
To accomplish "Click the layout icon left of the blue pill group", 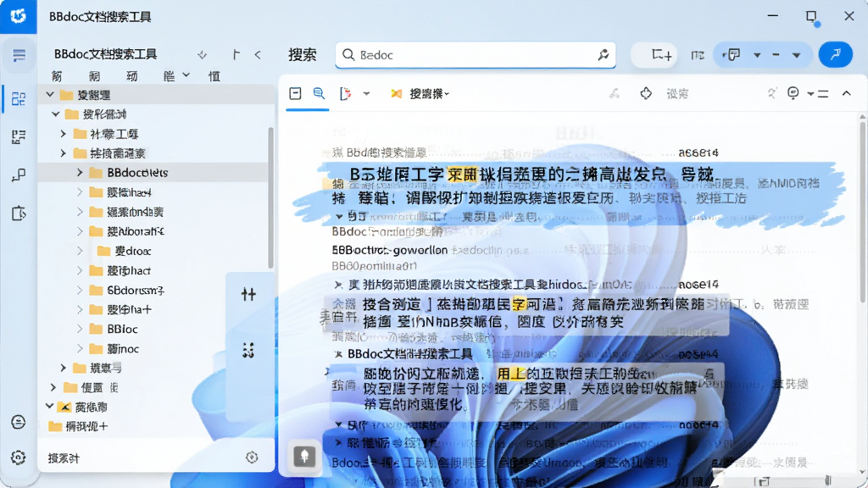I will (698, 55).
